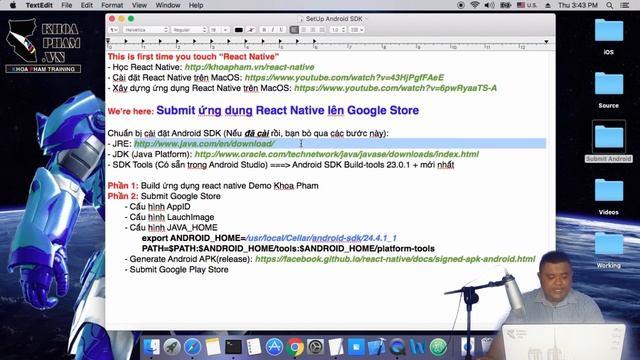
Task: Click the android-sdk/24.4.1_1 path text
Action: pos(321,238)
